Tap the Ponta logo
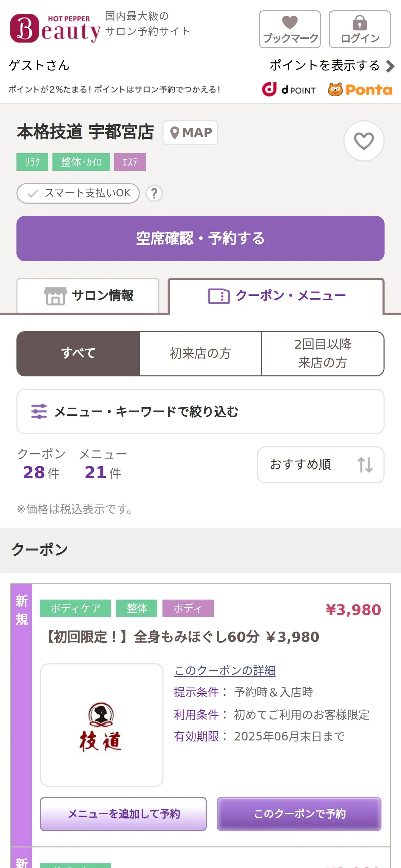This screenshot has width=401, height=868. 360,89
